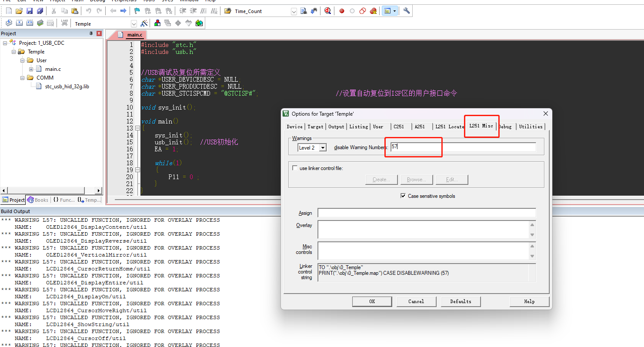Screen dimensions: 644x347
Task: Click the Help button in dialog
Action: coord(529,301)
